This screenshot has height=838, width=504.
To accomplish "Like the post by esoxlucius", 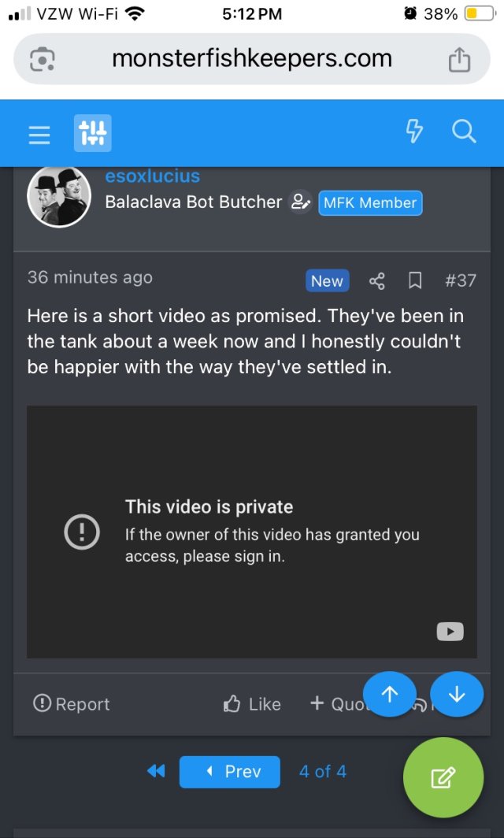I will pyautogui.click(x=252, y=704).
